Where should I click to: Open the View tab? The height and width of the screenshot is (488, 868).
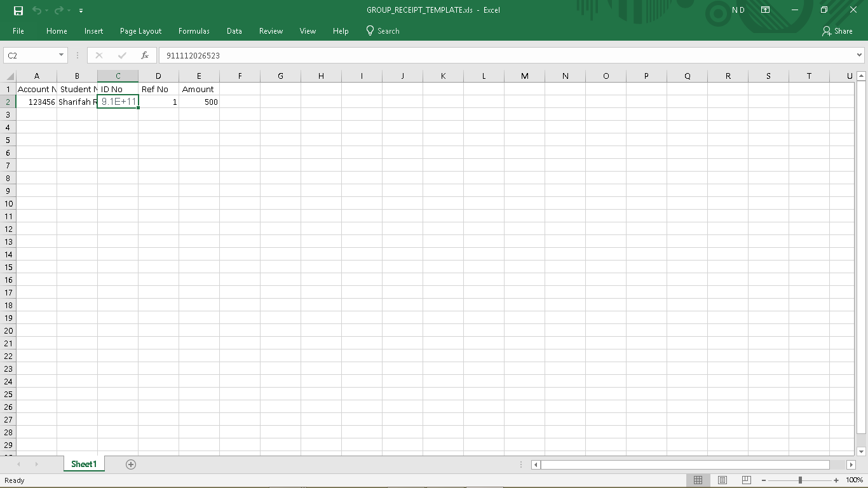(308, 30)
